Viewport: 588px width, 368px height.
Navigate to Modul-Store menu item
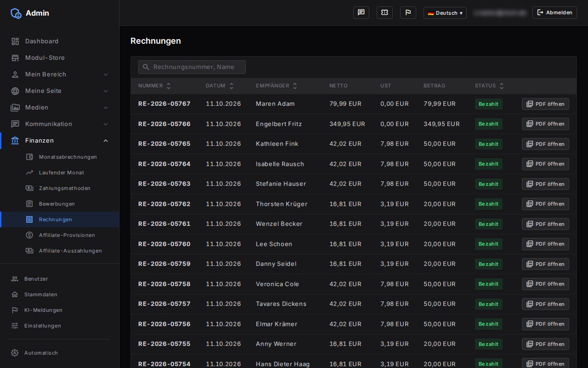(x=60, y=58)
